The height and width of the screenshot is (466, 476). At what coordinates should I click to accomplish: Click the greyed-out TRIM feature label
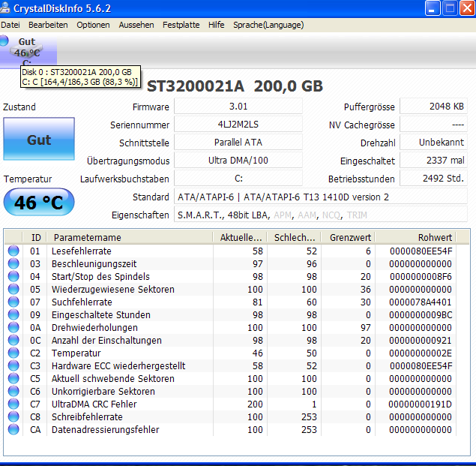tap(357, 215)
